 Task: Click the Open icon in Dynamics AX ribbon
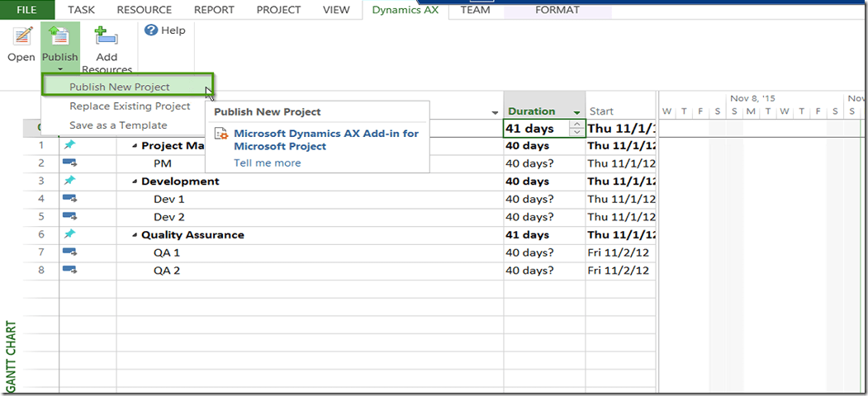point(21,39)
